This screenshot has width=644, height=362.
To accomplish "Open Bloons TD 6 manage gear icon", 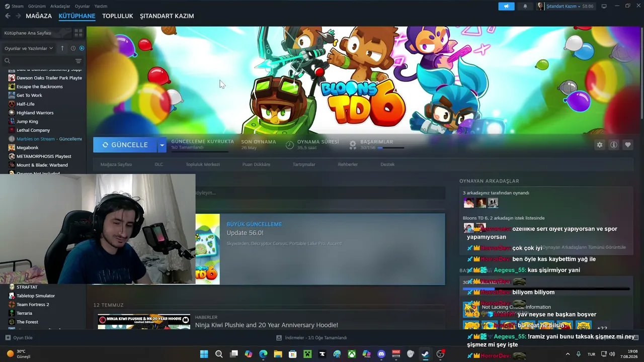I will (600, 145).
